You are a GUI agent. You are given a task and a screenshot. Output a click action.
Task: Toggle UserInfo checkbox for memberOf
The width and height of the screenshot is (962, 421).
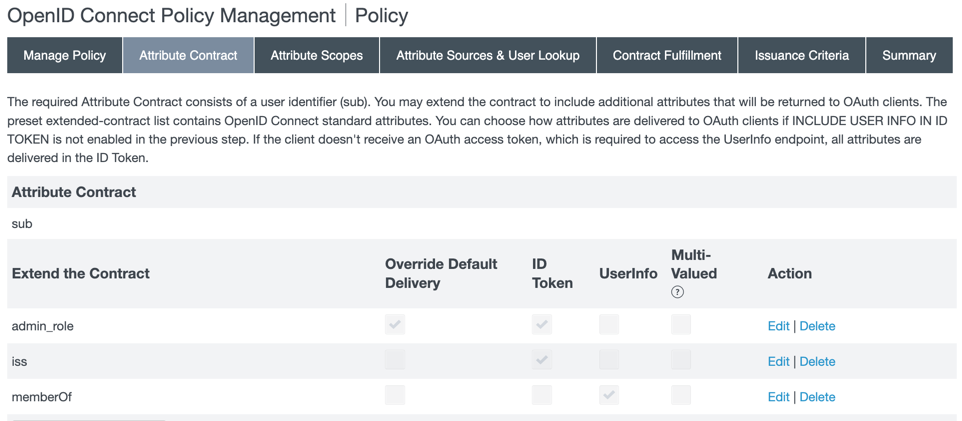(609, 395)
